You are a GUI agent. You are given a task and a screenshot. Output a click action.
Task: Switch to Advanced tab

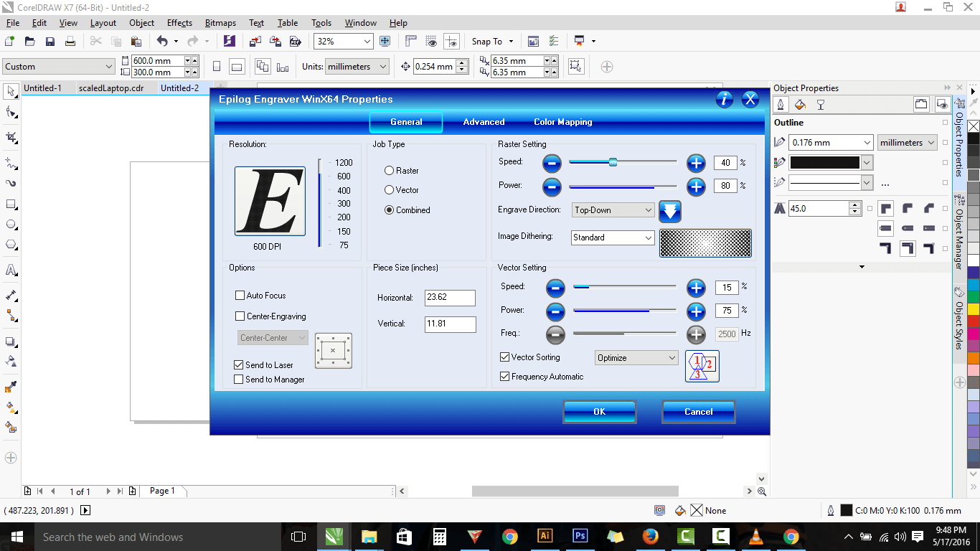[x=484, y=122]
